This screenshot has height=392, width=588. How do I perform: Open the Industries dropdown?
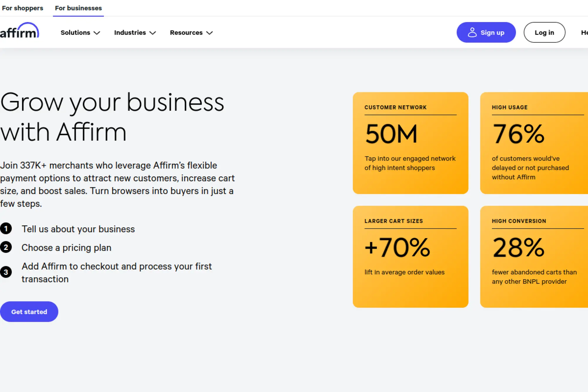click(135, 33)
